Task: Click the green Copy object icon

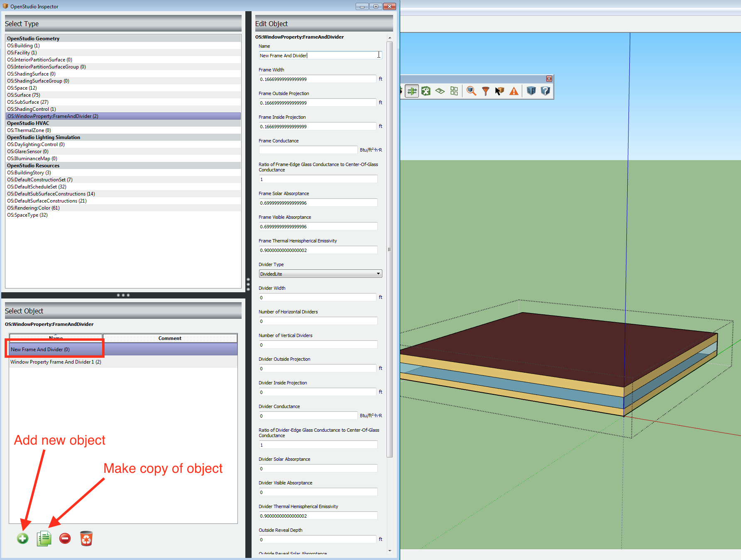Action: pos(44,538)
